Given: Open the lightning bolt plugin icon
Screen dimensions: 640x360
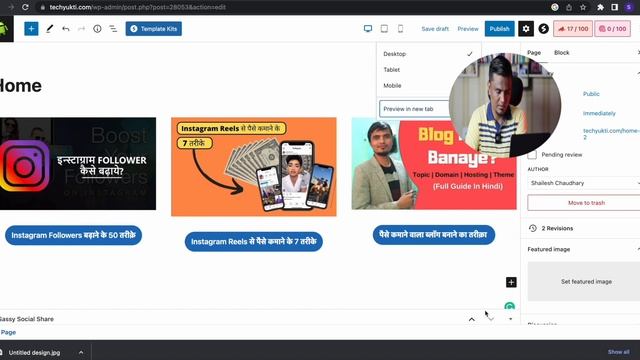Looking at the screenshot, I should (543, 29).
